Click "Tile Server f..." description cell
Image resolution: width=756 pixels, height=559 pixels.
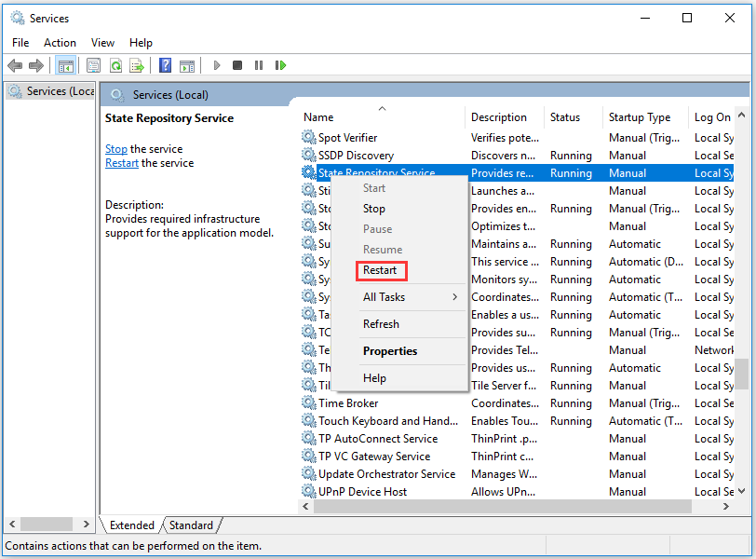point(504,386)
